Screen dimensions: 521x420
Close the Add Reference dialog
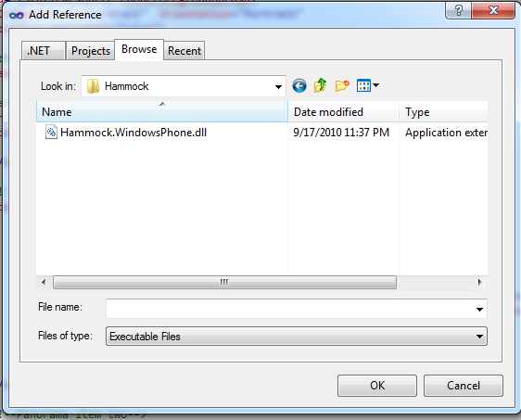pyautogui.click(x=493, y=10)
